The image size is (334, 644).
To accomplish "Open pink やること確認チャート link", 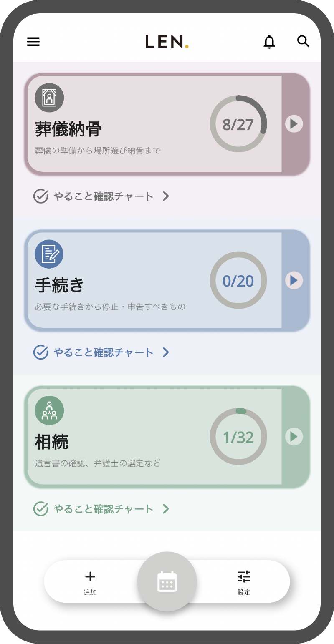I will pyautogui.click(x=104, y=196).
